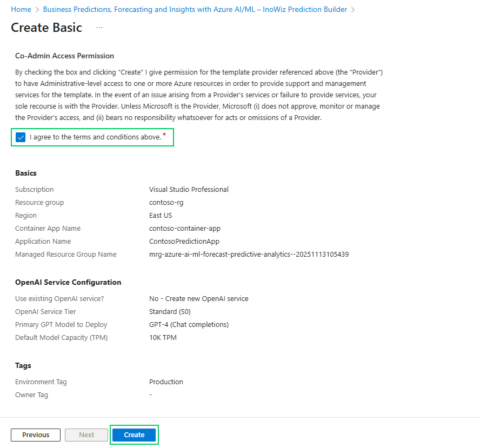Viewport: 480px width, 448px height.
Task: Click the Production environment tag value
Action: pos(166,382)
